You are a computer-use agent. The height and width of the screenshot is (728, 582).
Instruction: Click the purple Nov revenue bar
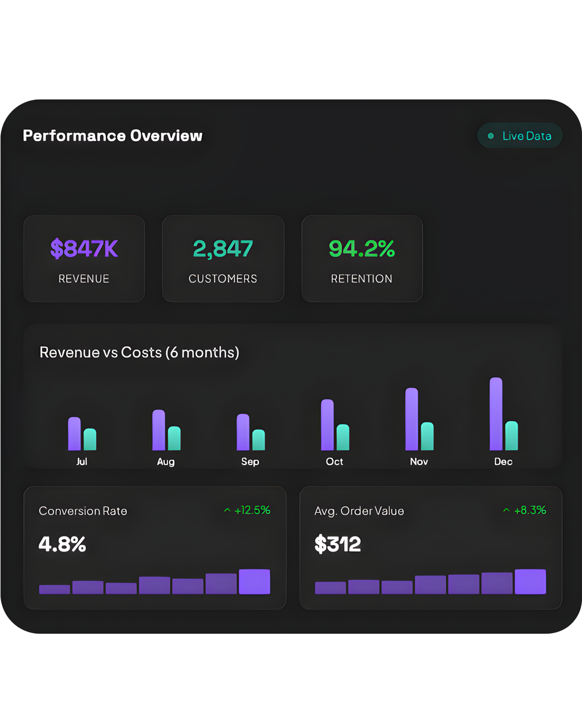(411, 419)
